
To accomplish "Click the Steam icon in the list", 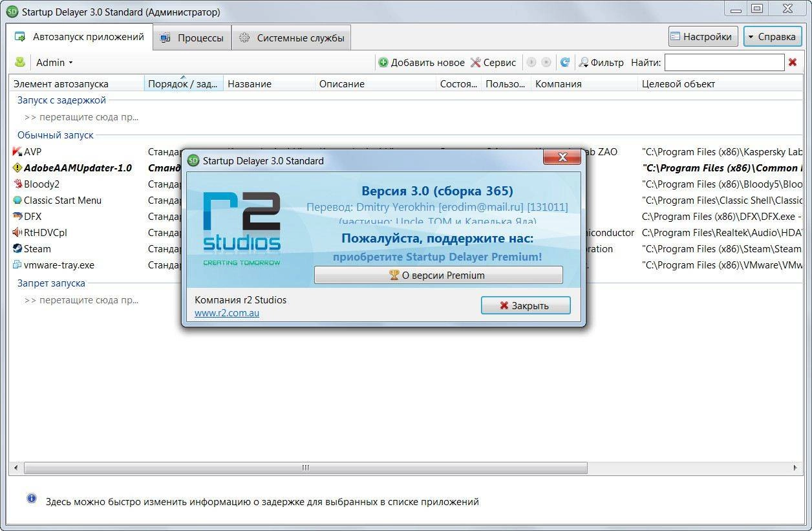I will 17,249.
